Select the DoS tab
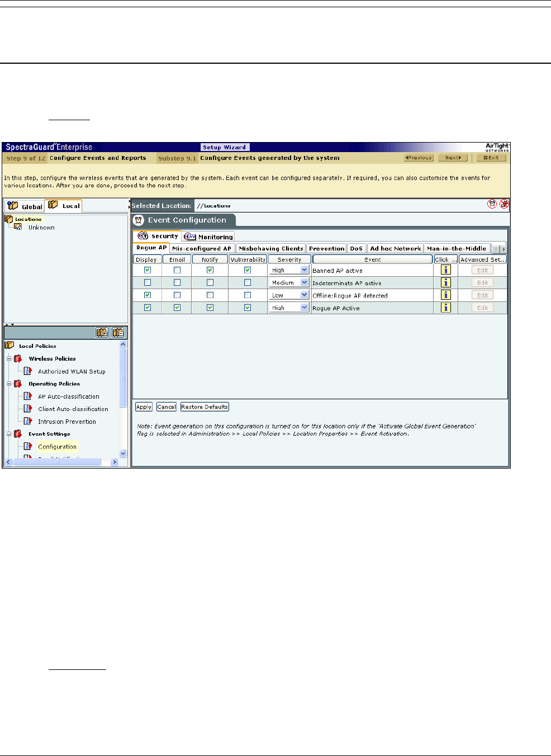The width and height of the screenshot is (551, 756). (x=357, y=248)
